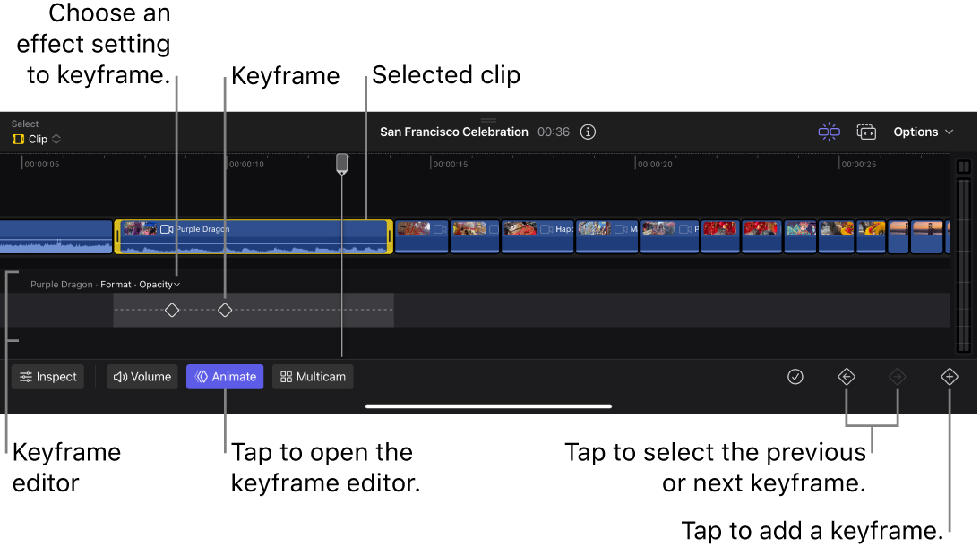This screenshot has height=555, width=980.
Task: Open the Volume controls
Action: tap(142, 376)
